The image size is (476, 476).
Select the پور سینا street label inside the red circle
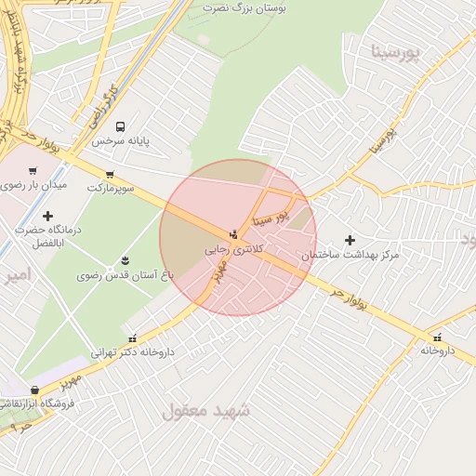[x=271, y=218]
